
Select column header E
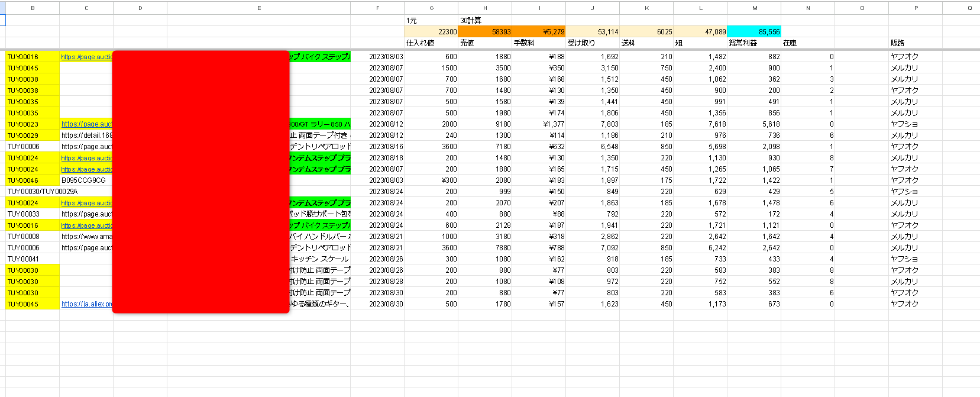pos(259,8)
